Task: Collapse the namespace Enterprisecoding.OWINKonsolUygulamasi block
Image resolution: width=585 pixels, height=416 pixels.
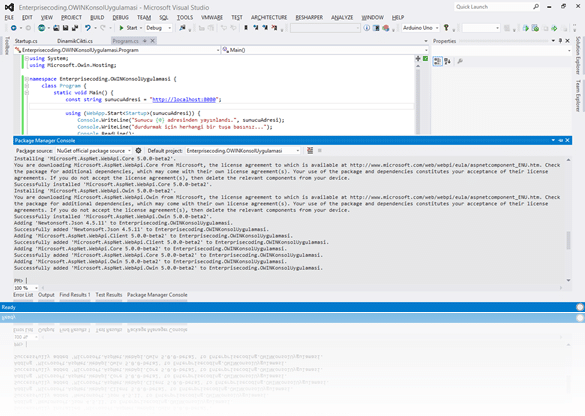Action: tap(27, 79)
